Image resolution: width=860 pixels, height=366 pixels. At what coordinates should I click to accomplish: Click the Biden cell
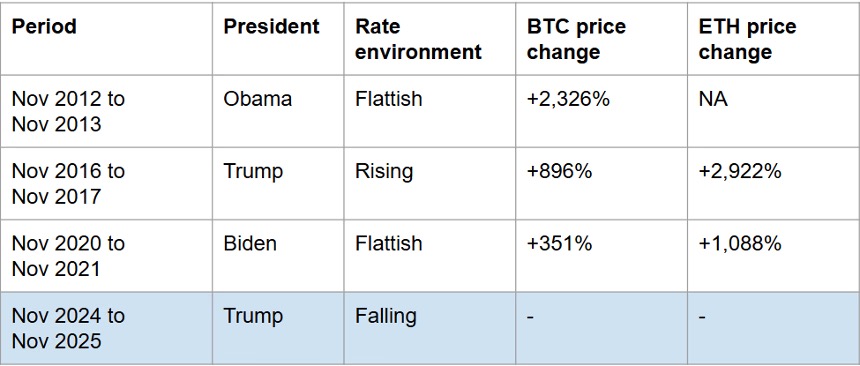point(278,256)
